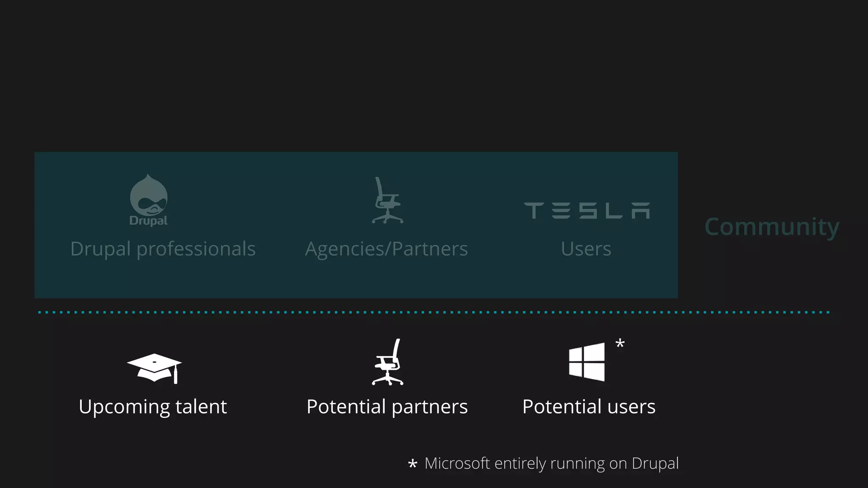
Task: Select the "Agencies/Partners" label
Action: 387,249
